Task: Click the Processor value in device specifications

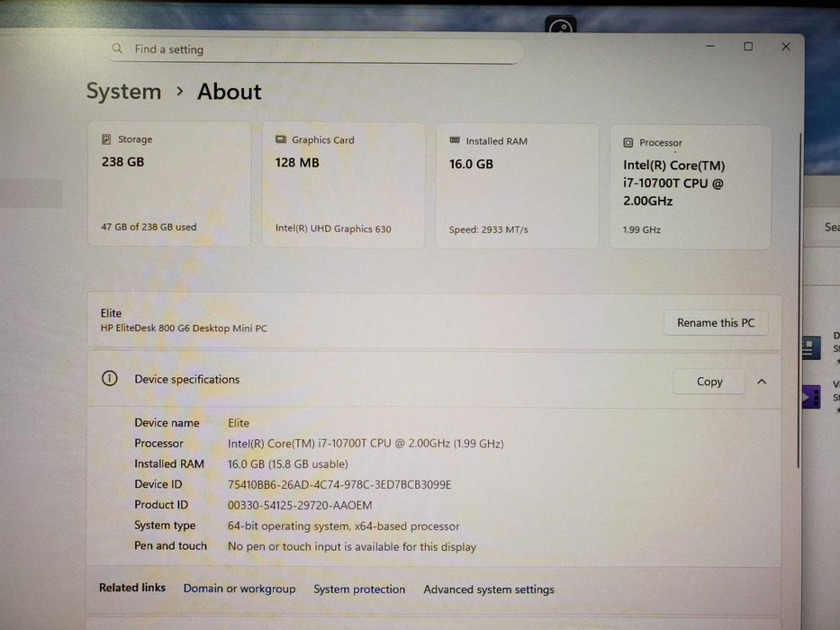Action: click(x=366, y=444)
